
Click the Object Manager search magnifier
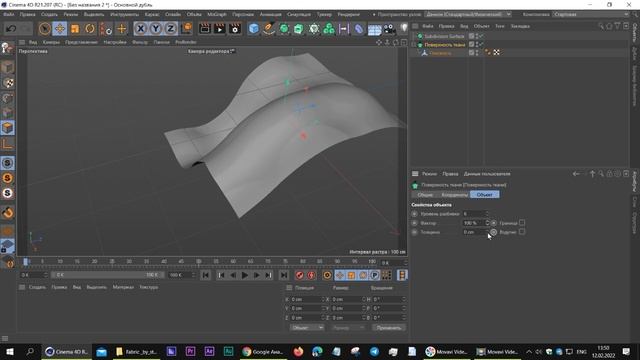(x=601, y=26)
